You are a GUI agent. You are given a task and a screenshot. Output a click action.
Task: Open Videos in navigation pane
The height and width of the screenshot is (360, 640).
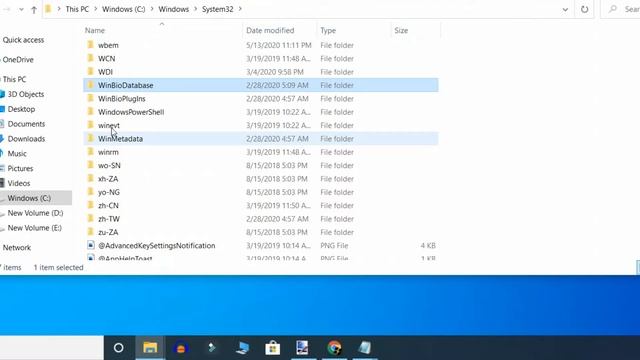[19, 183]
